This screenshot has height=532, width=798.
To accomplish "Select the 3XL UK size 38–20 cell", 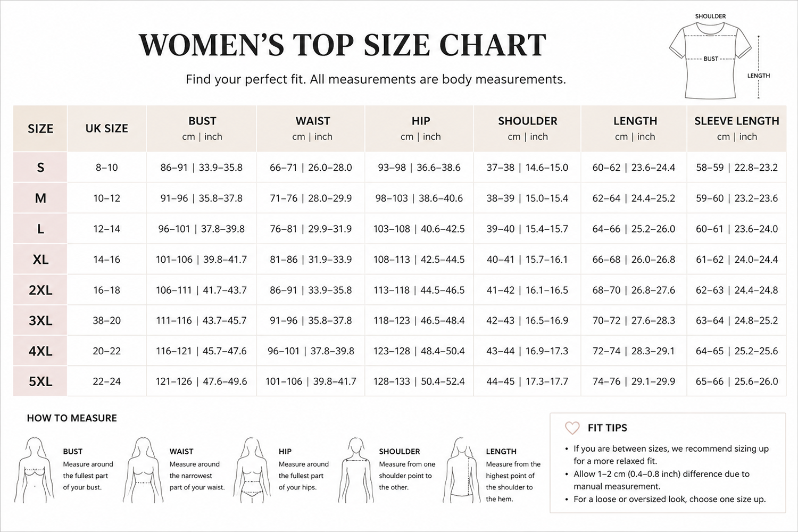I will (107, 320).
